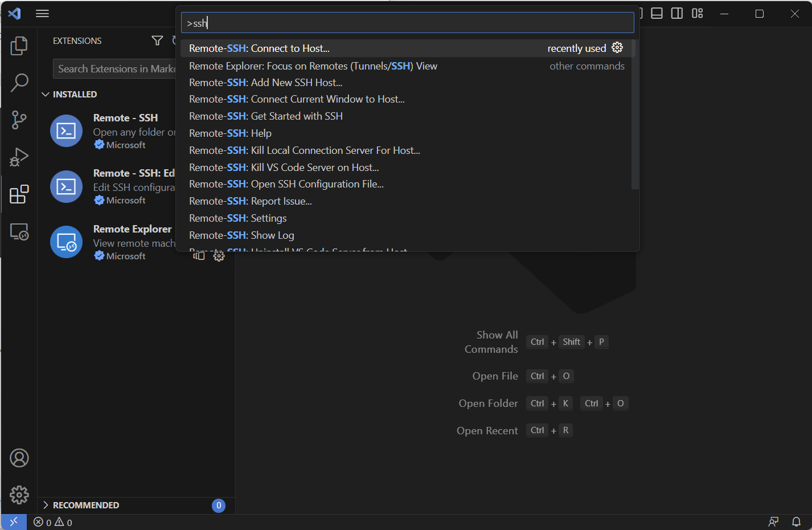The height and width of the screenshot is (530, 812).
Task: Click the hamburger application menu
Action: (x=42, y=14)
